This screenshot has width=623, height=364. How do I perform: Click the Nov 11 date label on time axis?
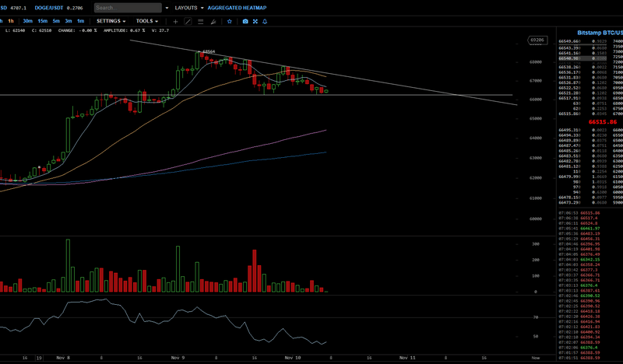(407, 358)
